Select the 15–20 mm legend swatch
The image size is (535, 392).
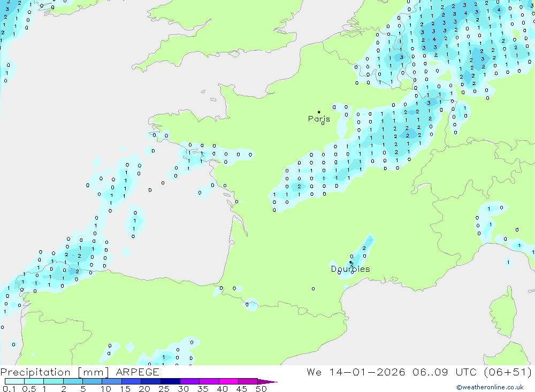[x=132, y=381]
